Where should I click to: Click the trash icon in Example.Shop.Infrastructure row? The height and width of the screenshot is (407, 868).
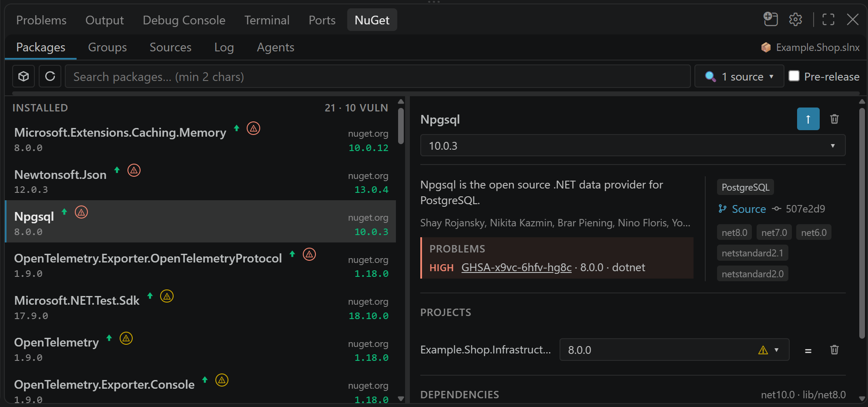tap(834, 350)
